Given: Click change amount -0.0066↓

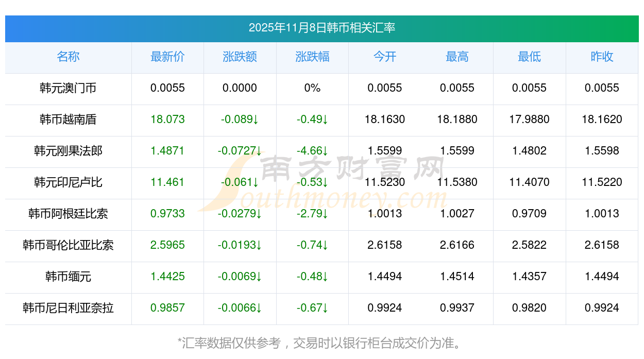Looking at the screenshot, I should pyautogui.click(x=240, y=308).
